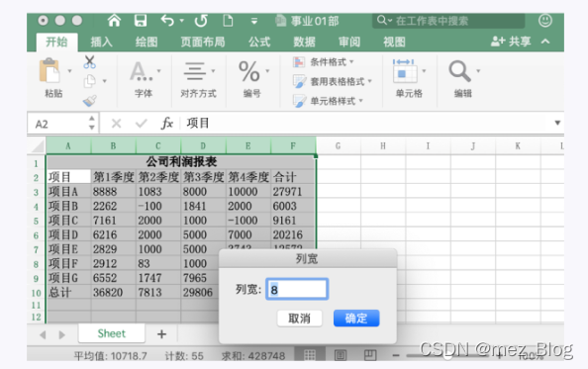Open the 页面布局 tab
The image size is (588, 369).
point(203,42)
